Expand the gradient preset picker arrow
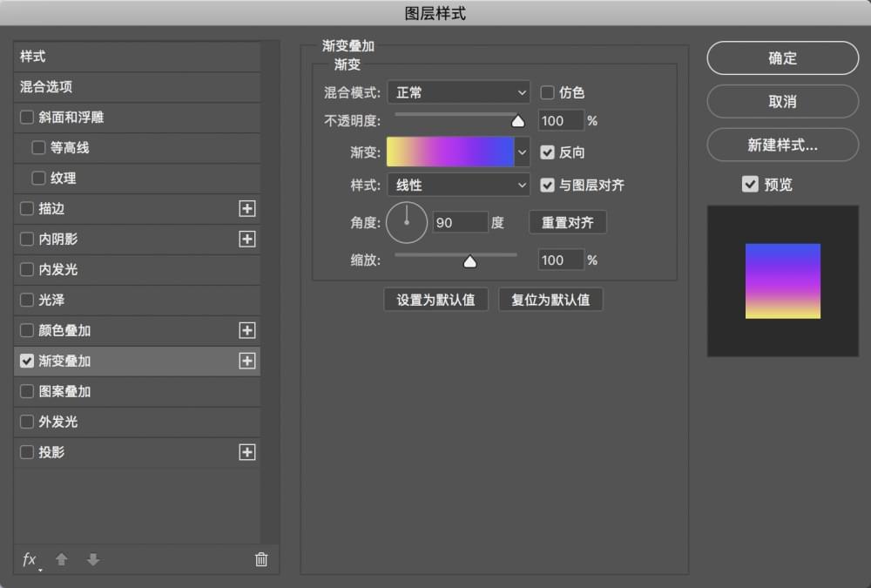Image resolution: width=871 pixels, height=588 pixels. pyautogui.click(x=523, y=152)
